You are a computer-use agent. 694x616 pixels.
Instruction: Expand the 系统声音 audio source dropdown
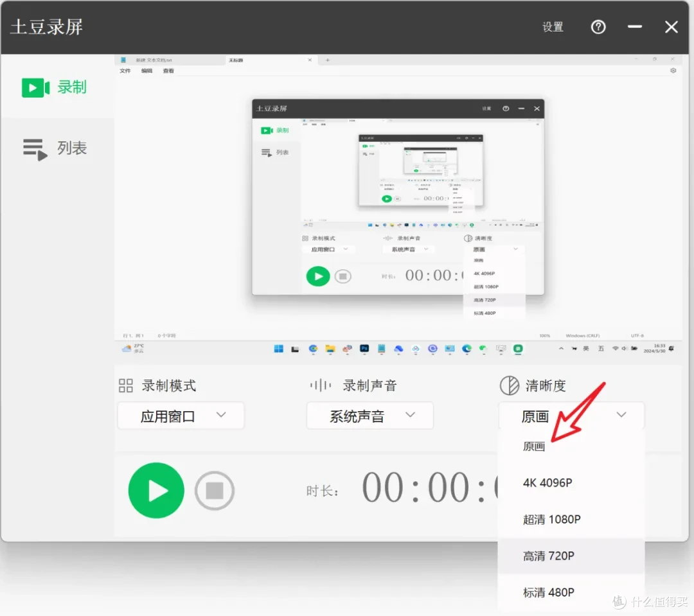tap(369, 416)
